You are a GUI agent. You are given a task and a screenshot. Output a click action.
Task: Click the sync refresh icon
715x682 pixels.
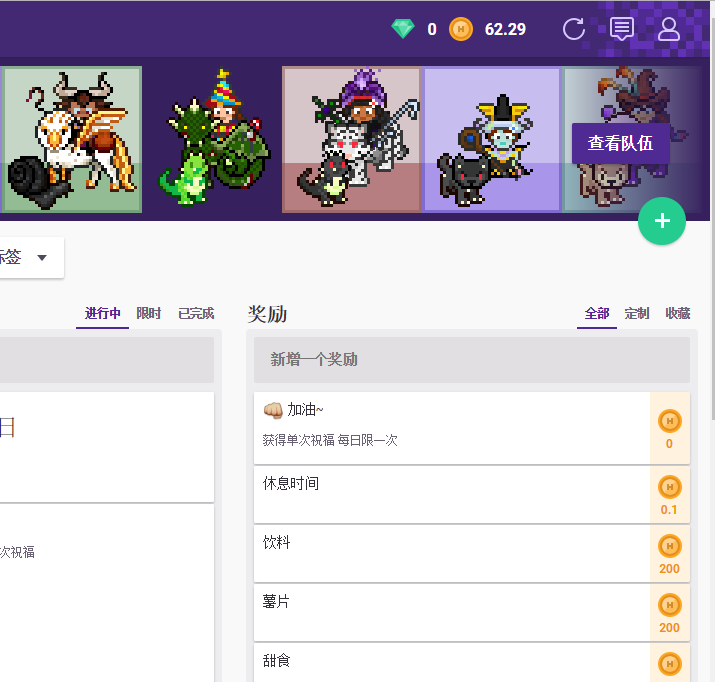[x=574, y=29]
